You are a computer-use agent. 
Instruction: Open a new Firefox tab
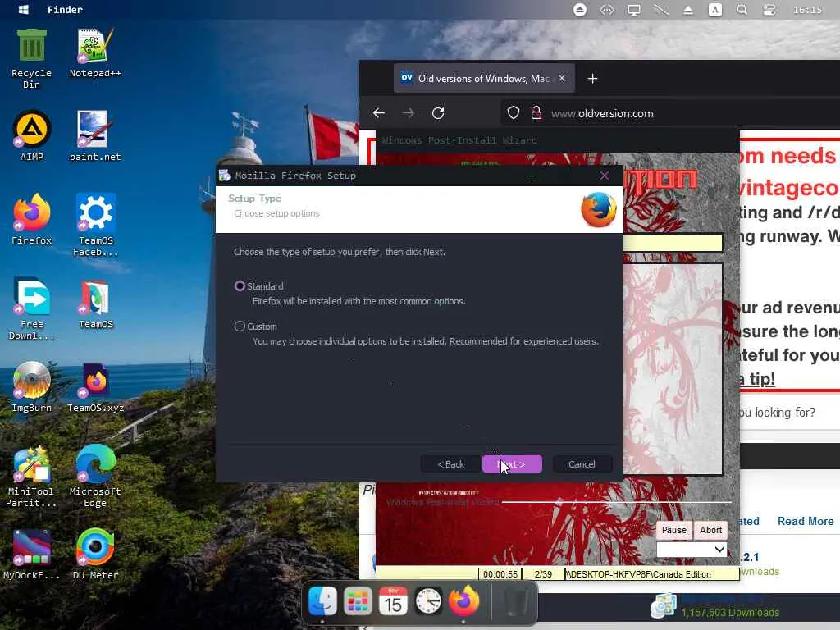(x=592, y=79)
